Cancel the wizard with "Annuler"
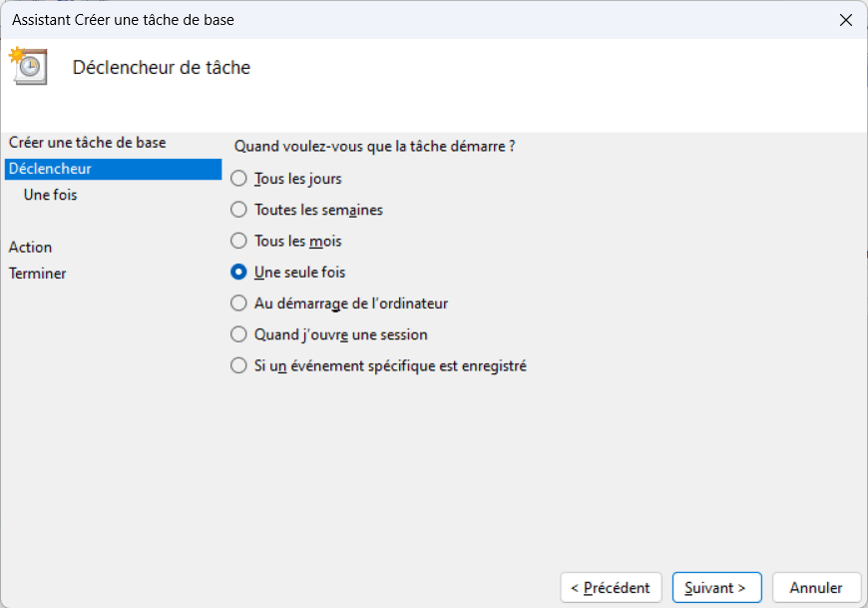This screenshot has width=868, height=608. tap(816, 588)
